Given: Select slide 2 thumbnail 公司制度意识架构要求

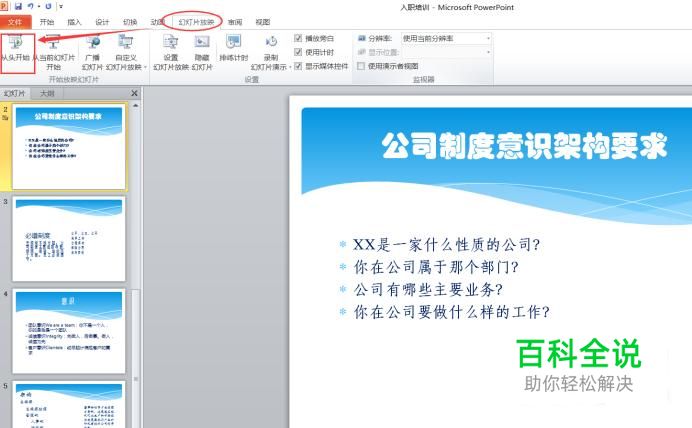Looking at the screenshot, I should coord(69,147).
